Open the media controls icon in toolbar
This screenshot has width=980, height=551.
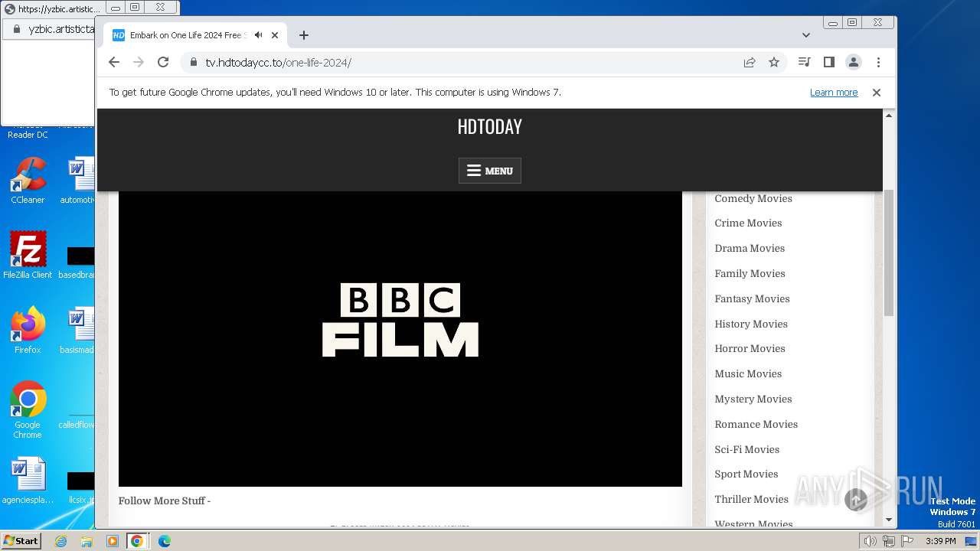click(x=804, y=62)
